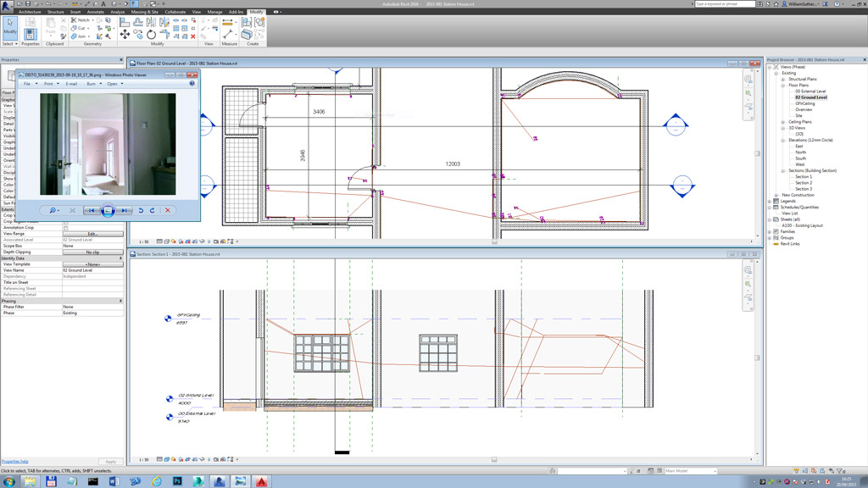868x488 pixels.
Task: Select the Measure Between Two References tool
Action: pos(227,35)
